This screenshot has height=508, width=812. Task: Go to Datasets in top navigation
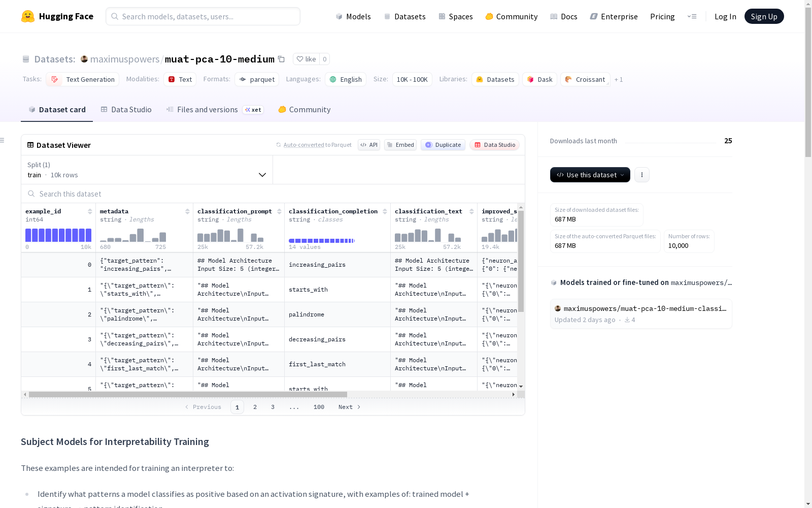[404, 16]
